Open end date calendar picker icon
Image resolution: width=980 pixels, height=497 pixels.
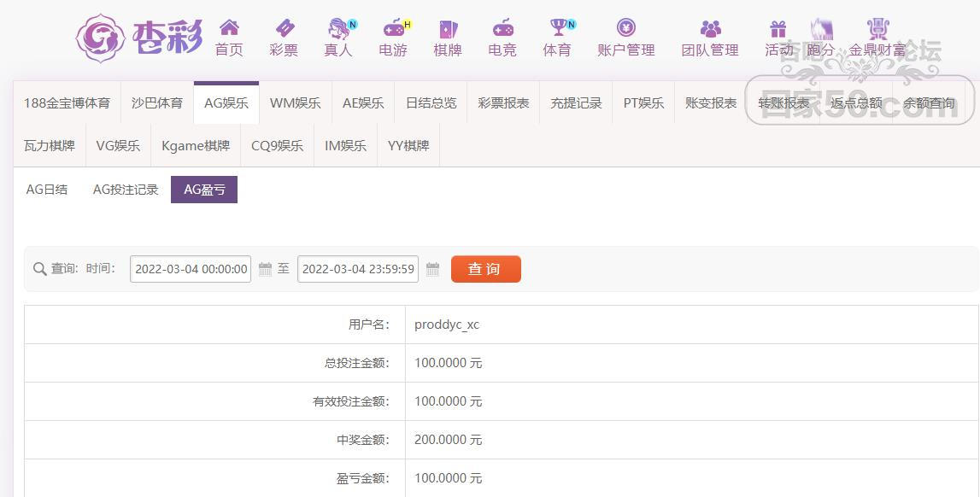pos(432,269)
